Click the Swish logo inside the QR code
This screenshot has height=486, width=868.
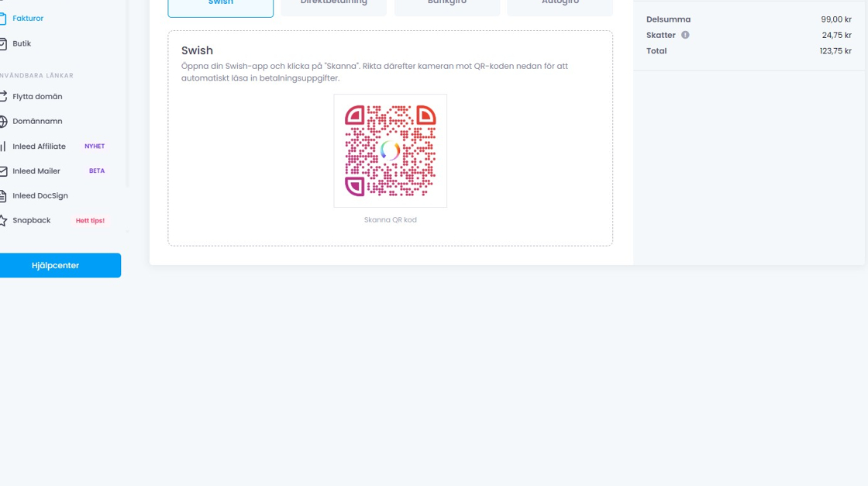coord(390,150)
